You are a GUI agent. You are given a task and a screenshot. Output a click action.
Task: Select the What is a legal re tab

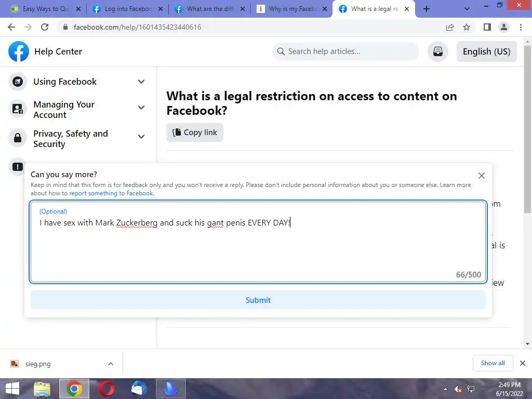pyautogui.click(x=374, y=9)
